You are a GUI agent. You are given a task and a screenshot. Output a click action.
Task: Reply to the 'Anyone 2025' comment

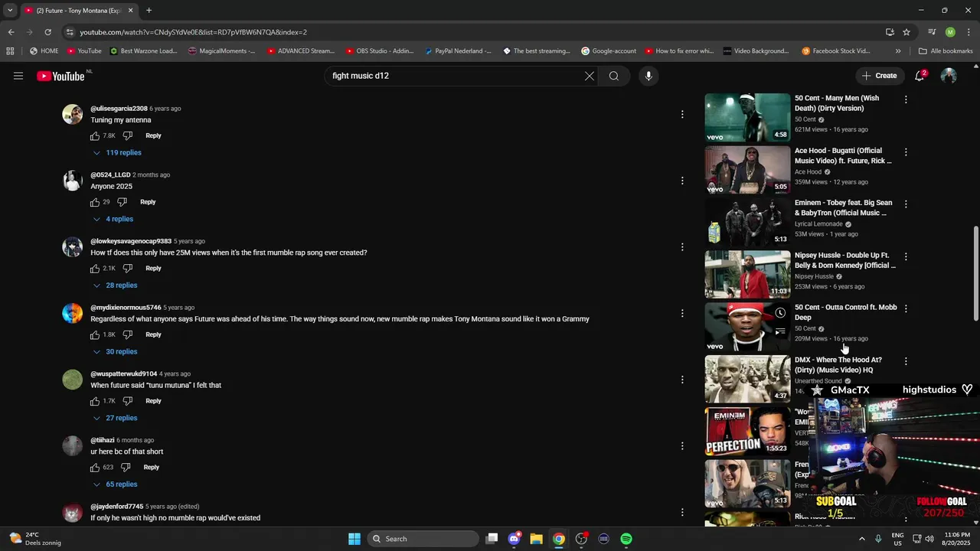148,202
